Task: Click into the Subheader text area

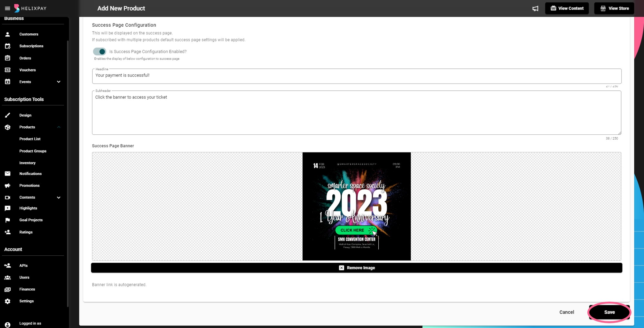Action: click(356, 113)
